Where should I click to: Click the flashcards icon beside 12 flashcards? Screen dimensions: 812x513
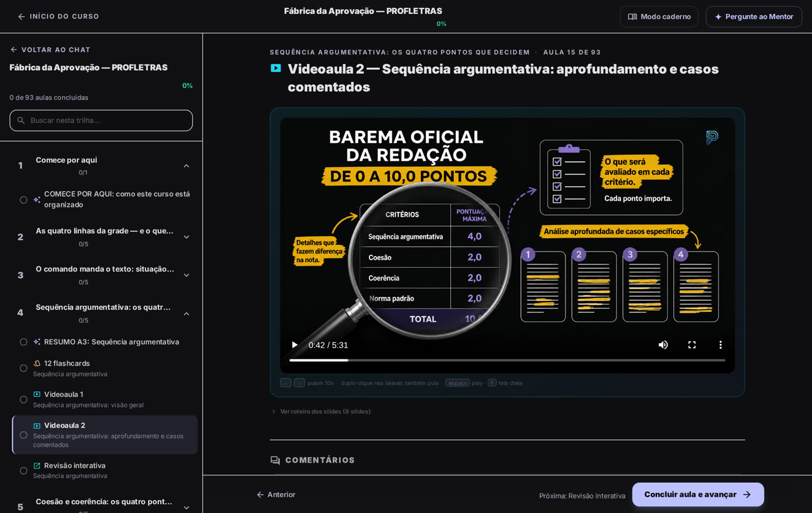(x=37, y=363)
